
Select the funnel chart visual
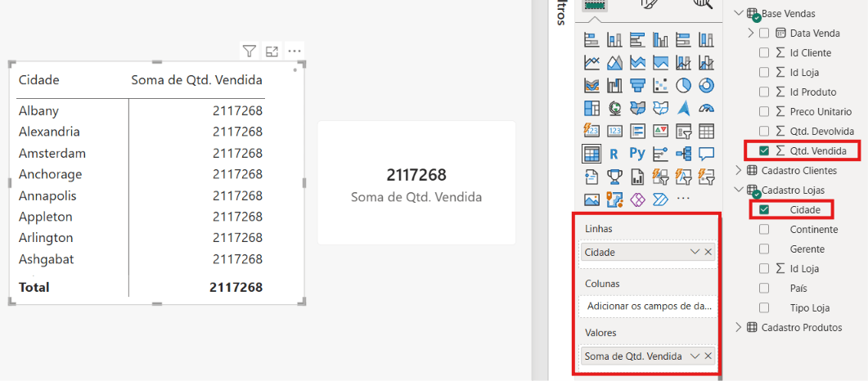(x=638, y=85)
